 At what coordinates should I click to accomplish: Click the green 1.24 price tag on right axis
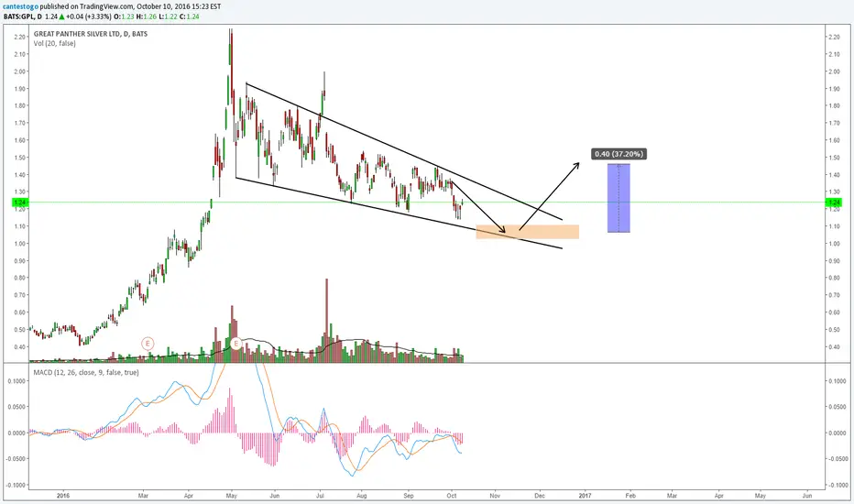pos(834,203)
